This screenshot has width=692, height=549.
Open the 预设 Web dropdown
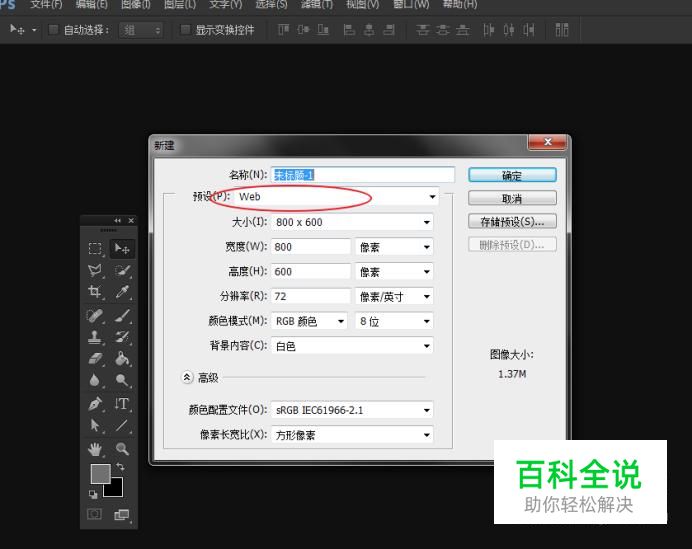pyautogui.click(x=336, y=196)
